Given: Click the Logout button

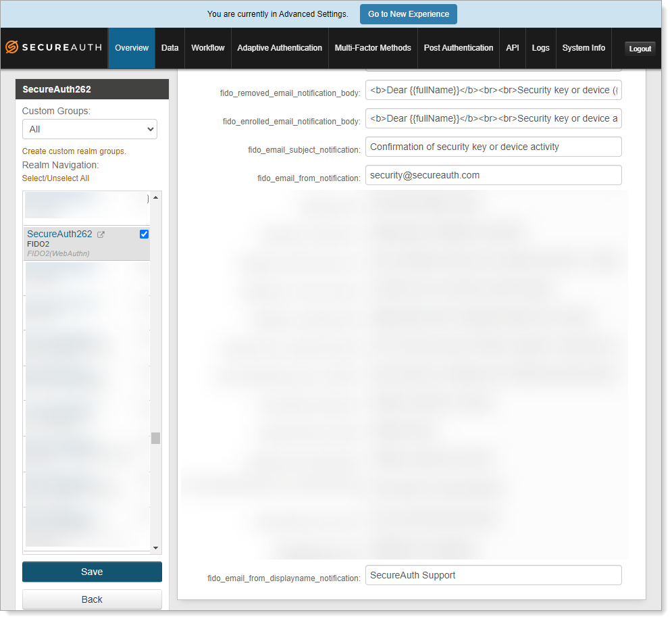Looking at the screenshot, I should coord(640,48).
